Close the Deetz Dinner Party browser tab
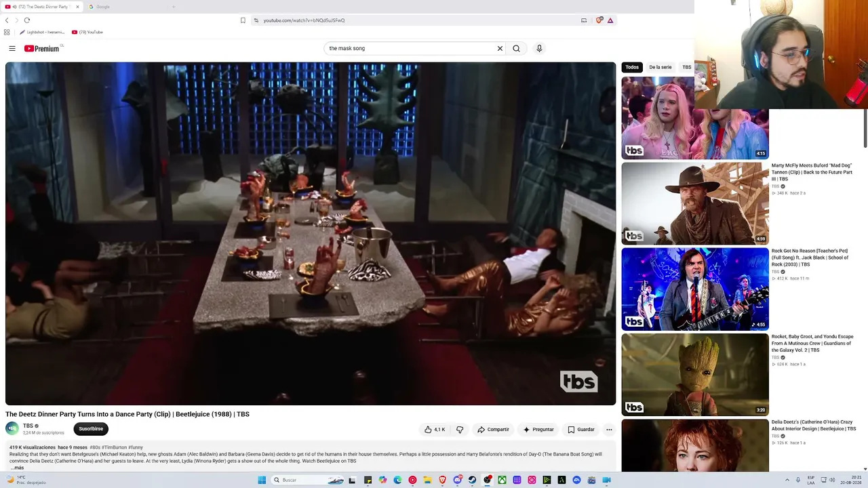 (x=78, y=7)
